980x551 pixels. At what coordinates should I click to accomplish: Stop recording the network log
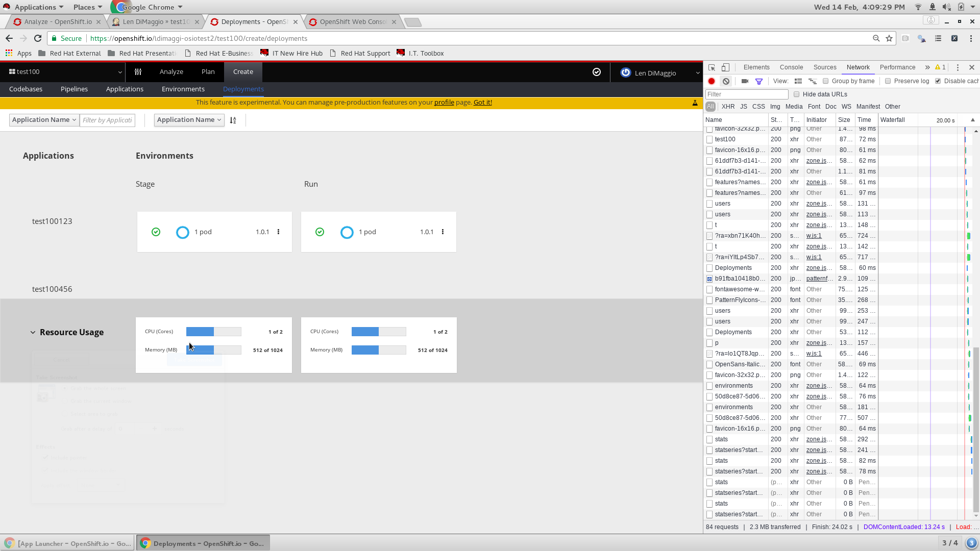coord(712,81)
